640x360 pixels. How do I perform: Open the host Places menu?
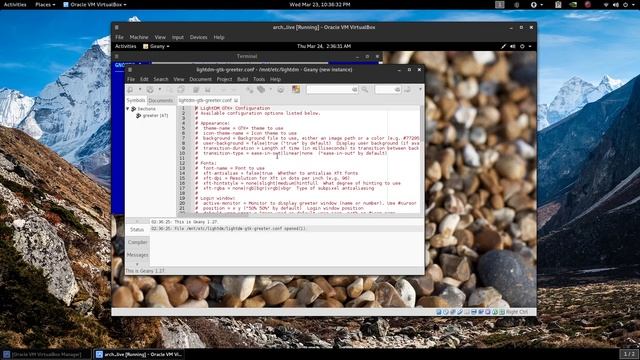click(x=45, y=4)
